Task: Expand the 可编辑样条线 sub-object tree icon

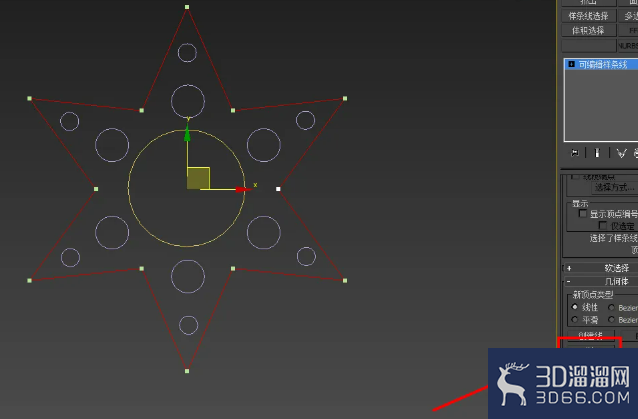Action: point(572,64)
